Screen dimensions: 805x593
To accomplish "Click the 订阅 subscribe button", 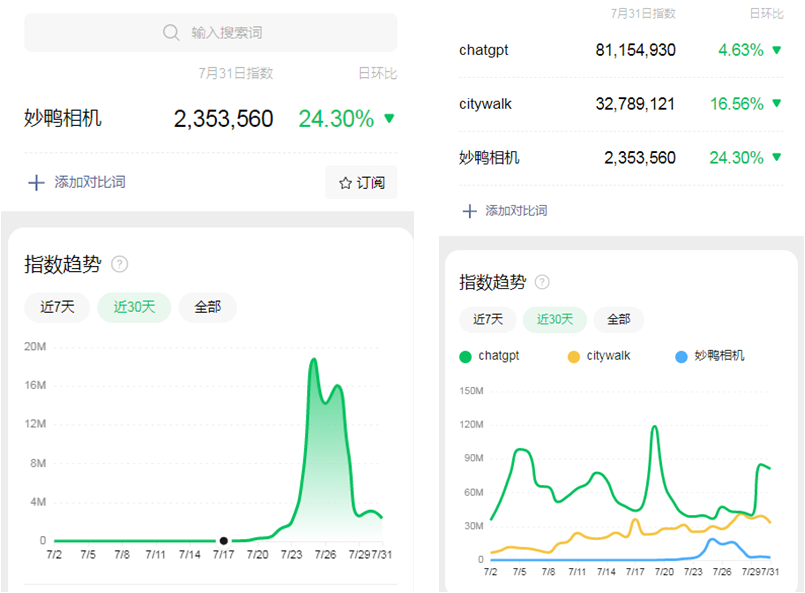I will (361, 183).
